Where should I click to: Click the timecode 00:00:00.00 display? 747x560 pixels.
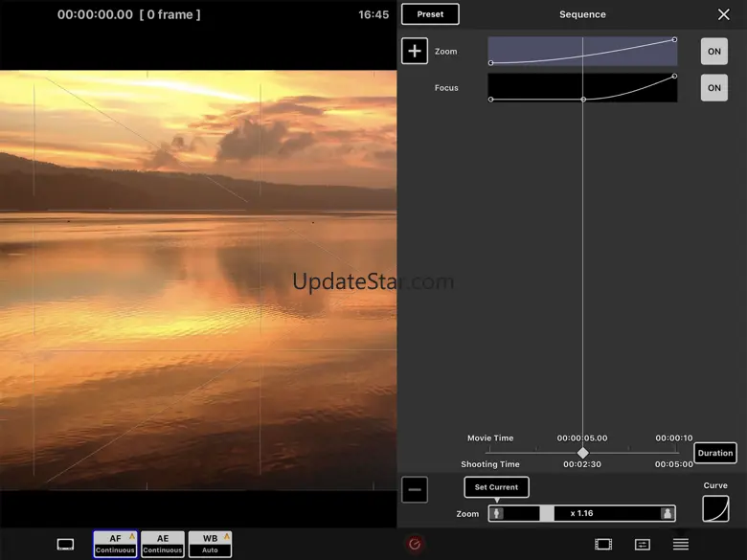[x=95, y=14]
